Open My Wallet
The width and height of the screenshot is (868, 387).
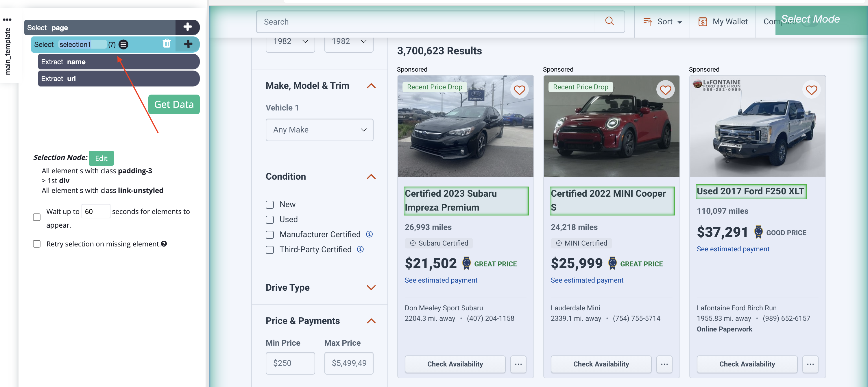723,22
